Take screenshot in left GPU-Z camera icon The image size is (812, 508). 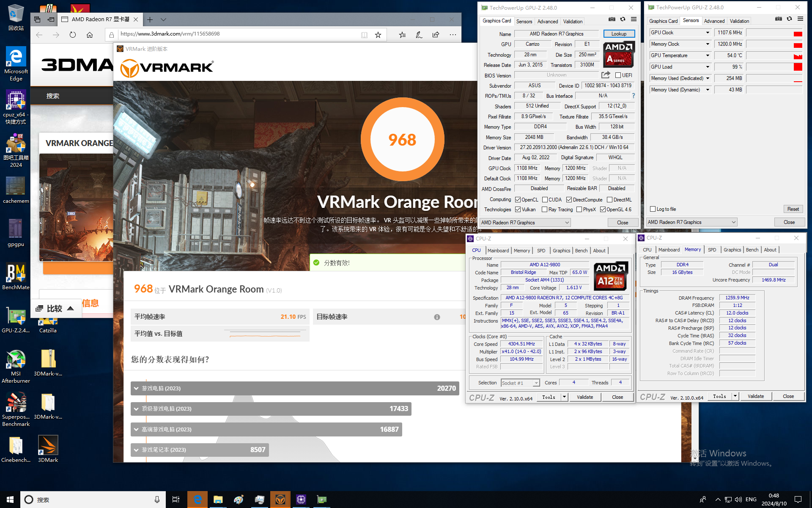(612, 19)
